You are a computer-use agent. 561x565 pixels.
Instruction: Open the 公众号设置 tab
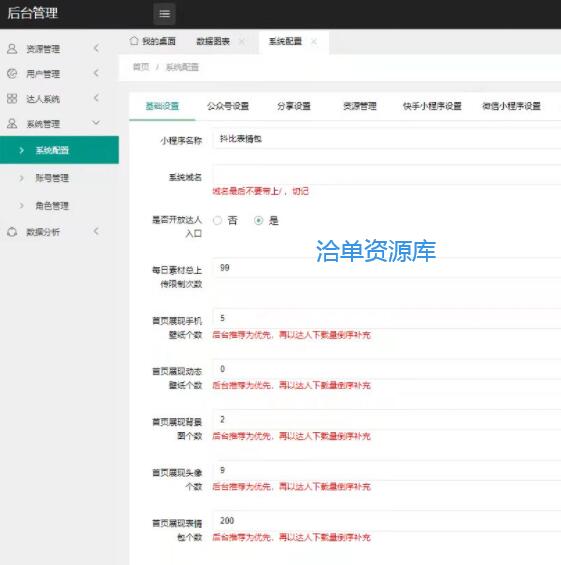228,106
